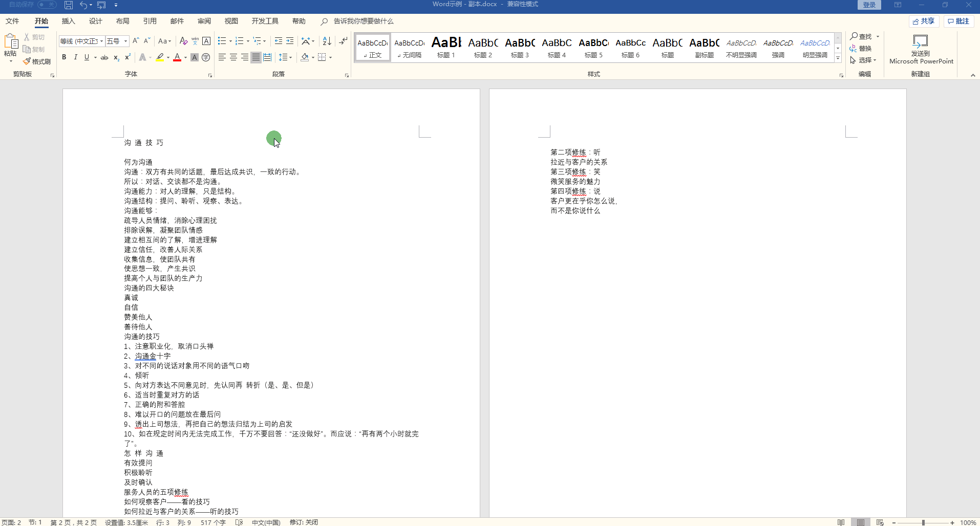This screenshot has width=980, height=526.
Task: Save the document using the floppy disk icon
Action: click(69, 5)
